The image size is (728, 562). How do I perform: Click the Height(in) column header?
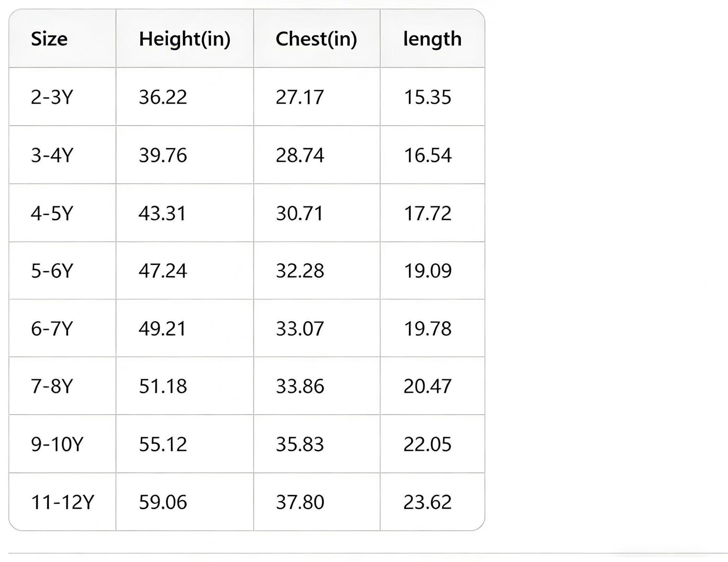pyautogui.click(x=185, y=39)
